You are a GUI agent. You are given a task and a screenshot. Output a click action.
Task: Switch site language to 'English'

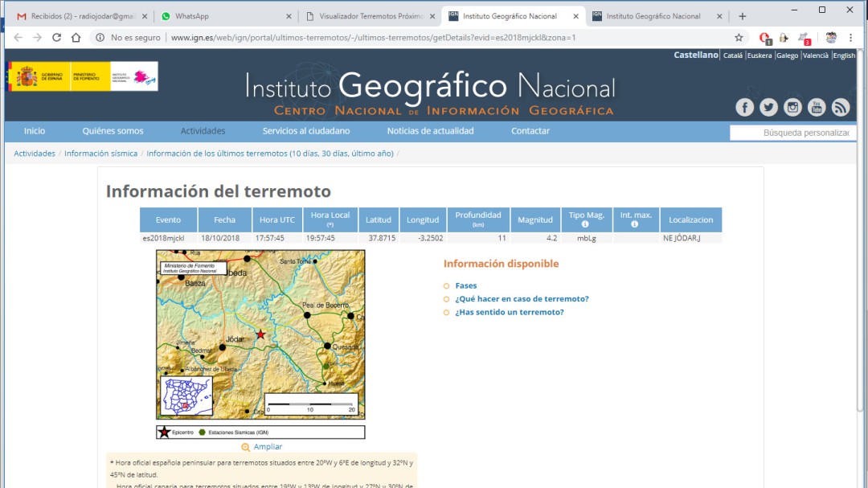point(844,55)
